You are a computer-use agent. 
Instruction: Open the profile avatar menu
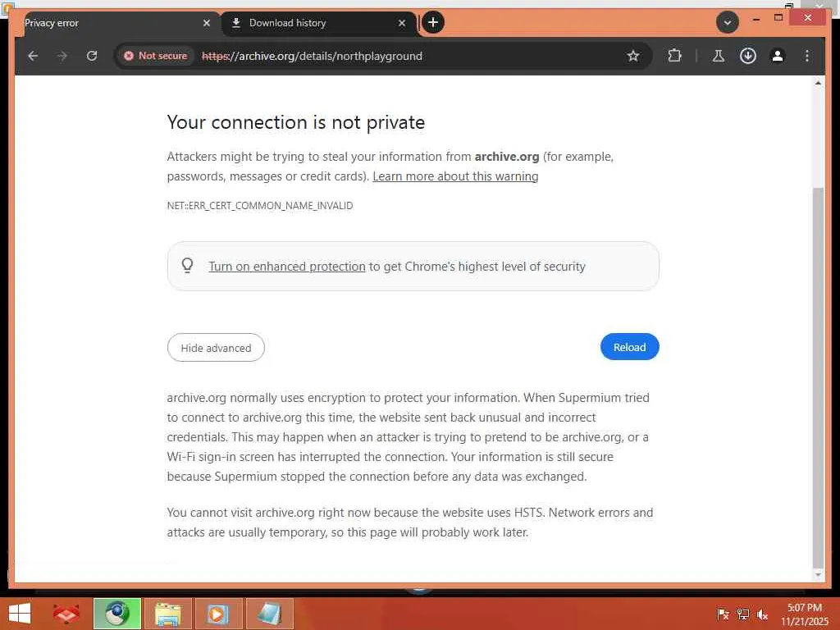coord(777,56)
